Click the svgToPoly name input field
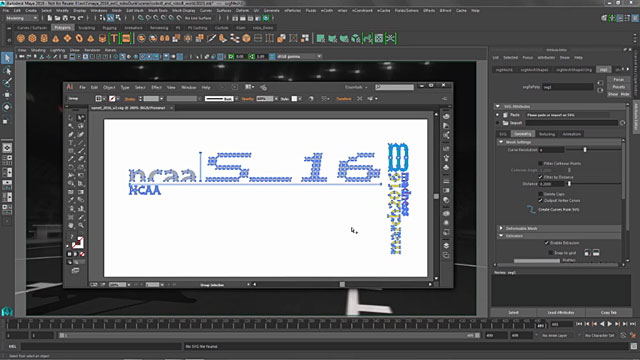 coord(567,87)
